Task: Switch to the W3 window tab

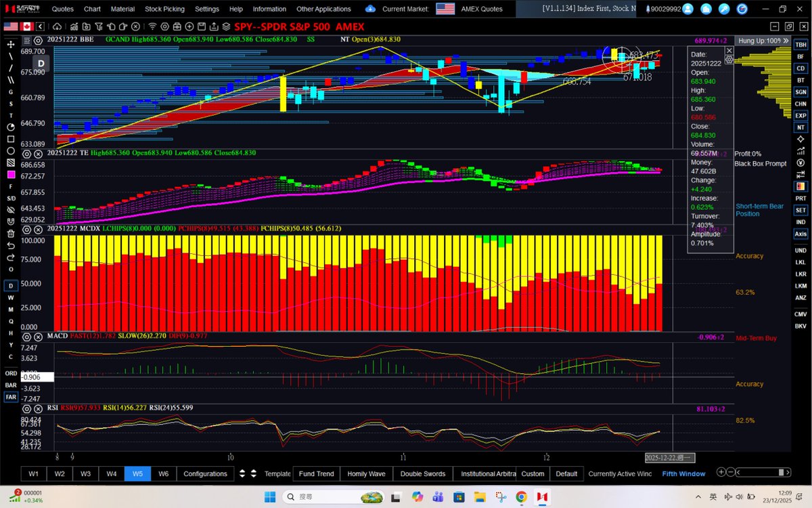Action: point(85,473)
